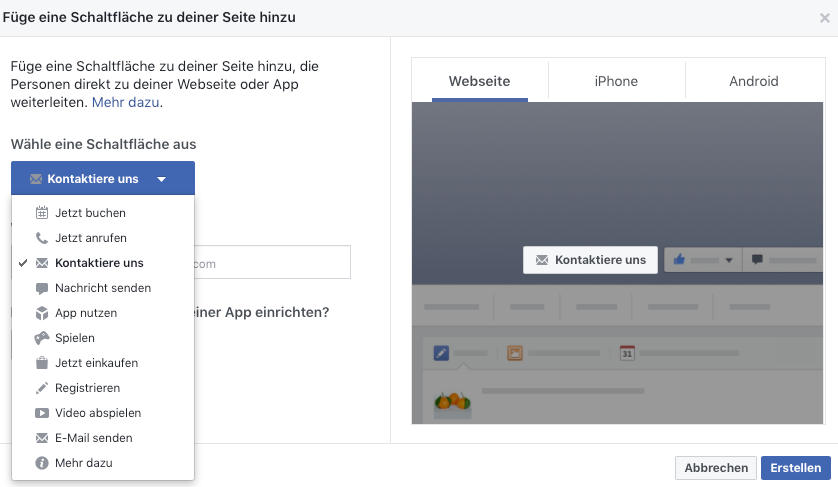Click the envelope icon beside E-Mail senden
Image resolution: width=838 pixels, height=487 pixels.
[x=42, y=438]
